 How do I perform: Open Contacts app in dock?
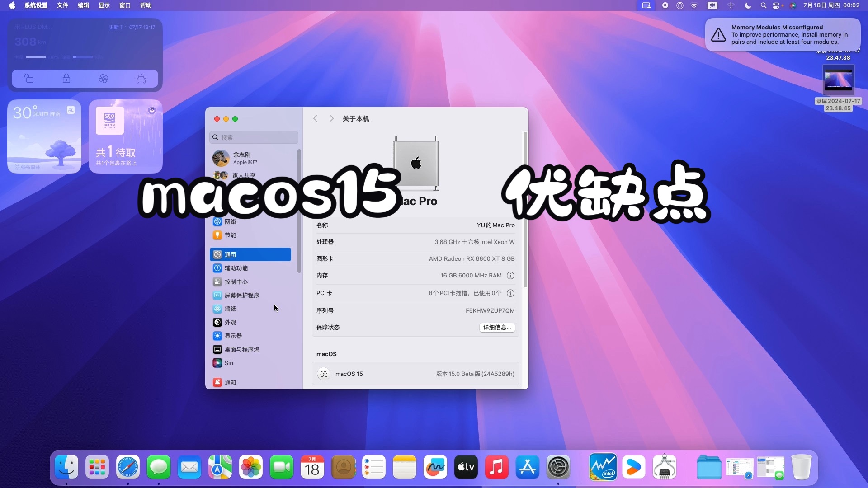click(x=343, y=467)
